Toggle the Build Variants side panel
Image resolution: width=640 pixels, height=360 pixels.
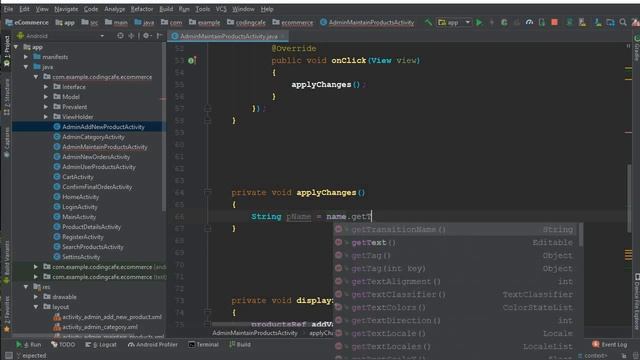point(7,261)
